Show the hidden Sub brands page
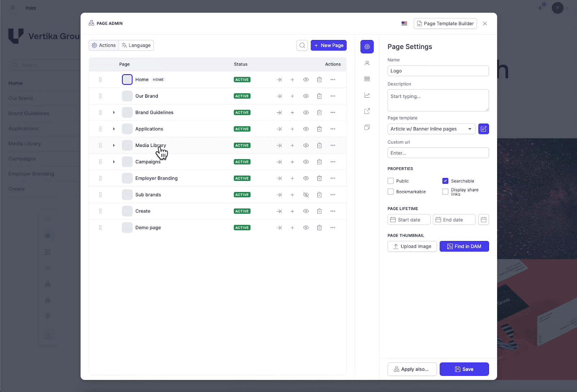577x392 pixels. [306, 195]
